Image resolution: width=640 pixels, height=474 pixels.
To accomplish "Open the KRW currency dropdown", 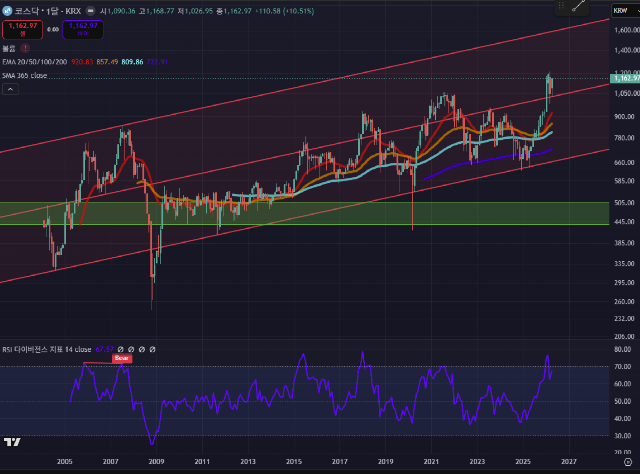I will point(625,11).
